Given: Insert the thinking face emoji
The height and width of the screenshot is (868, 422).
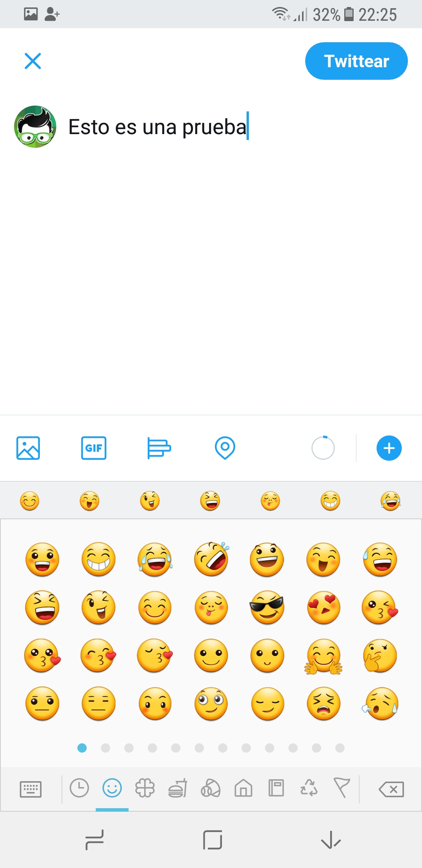Looking at the screenshot, I should click(x=380, y=656).
